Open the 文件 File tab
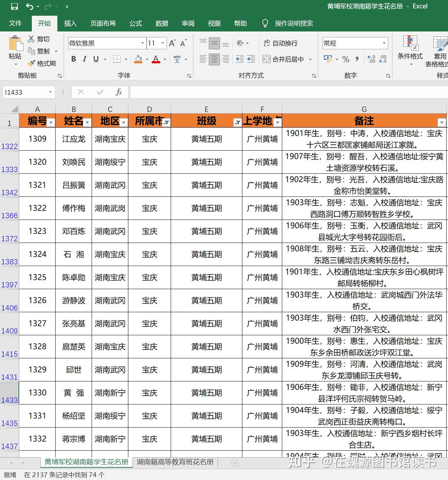 15,23
